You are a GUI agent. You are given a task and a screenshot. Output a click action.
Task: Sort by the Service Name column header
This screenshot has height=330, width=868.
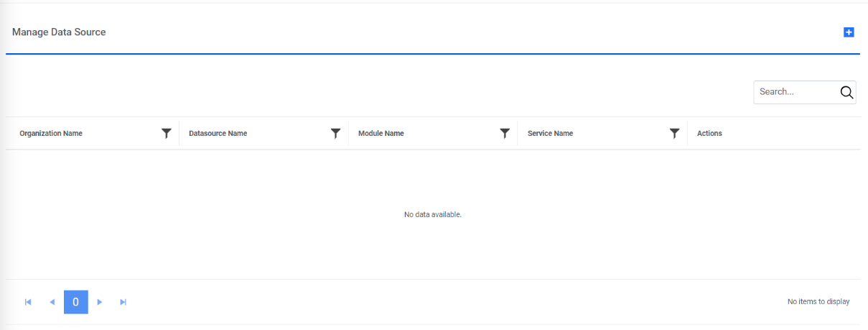click(550, 133)
